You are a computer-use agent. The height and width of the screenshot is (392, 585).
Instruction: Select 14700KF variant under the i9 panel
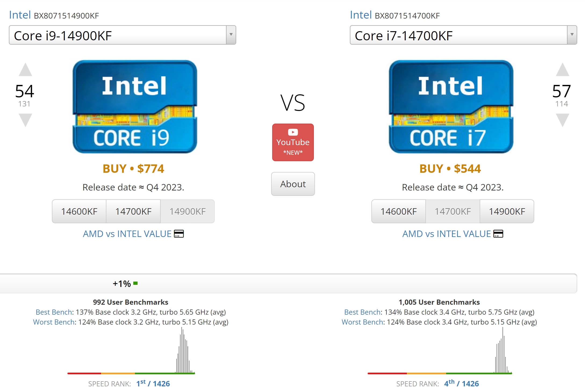pyautogui.click(x=133, y=211)
